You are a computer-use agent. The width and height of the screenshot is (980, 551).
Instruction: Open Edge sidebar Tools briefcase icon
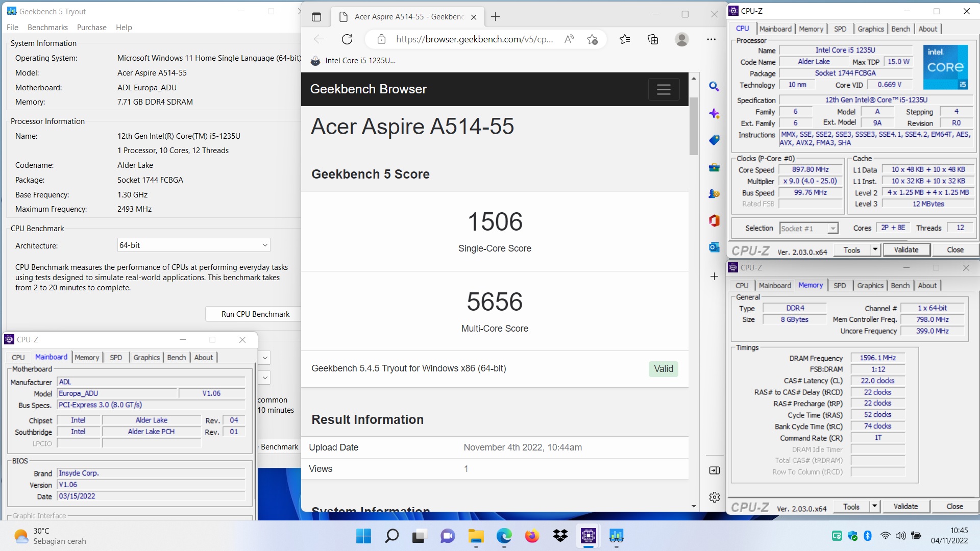click(x=714, y=167)
